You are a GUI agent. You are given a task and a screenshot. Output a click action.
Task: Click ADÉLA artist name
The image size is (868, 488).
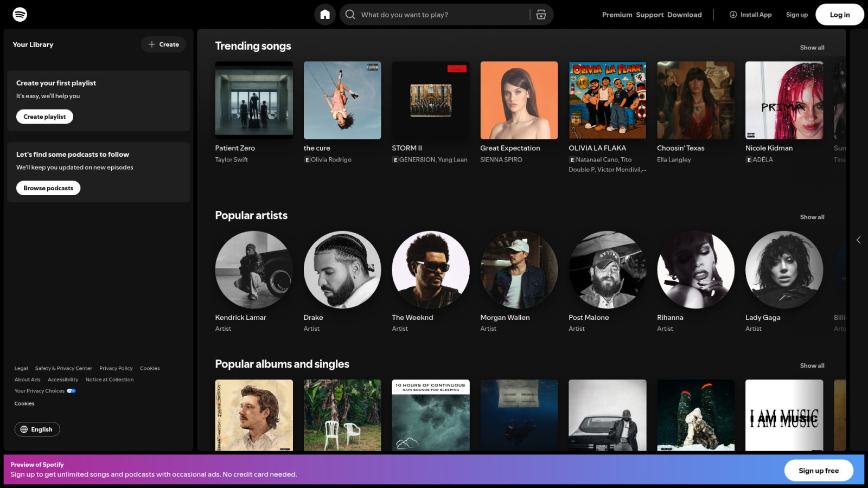763,160
